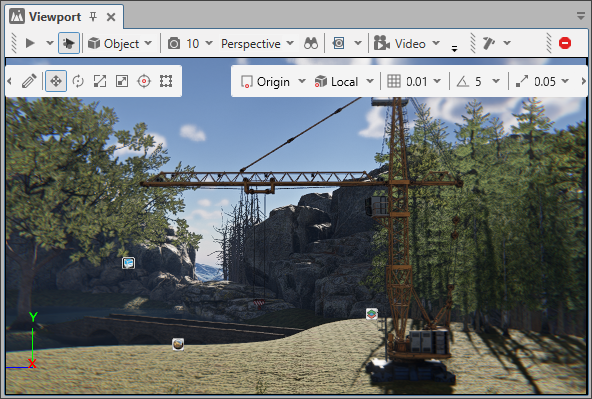Click the red target pivot icon

point(144,81)
